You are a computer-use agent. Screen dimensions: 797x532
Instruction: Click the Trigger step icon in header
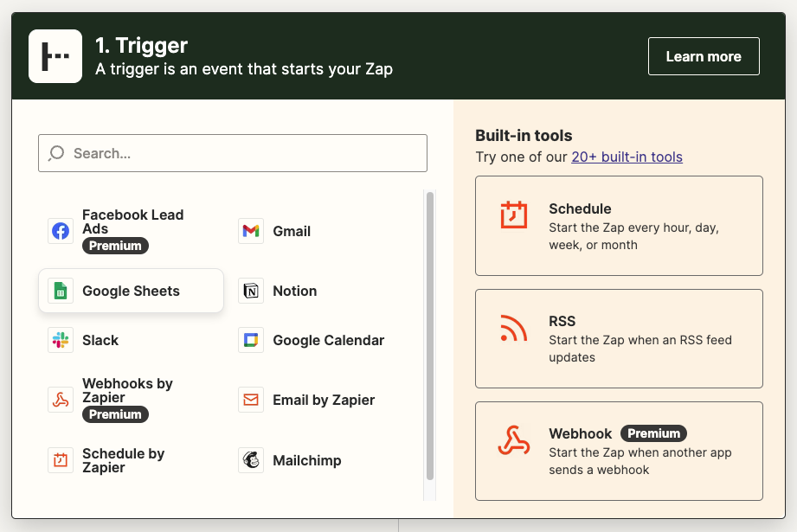pyautogui.click(x=55, y=56)
